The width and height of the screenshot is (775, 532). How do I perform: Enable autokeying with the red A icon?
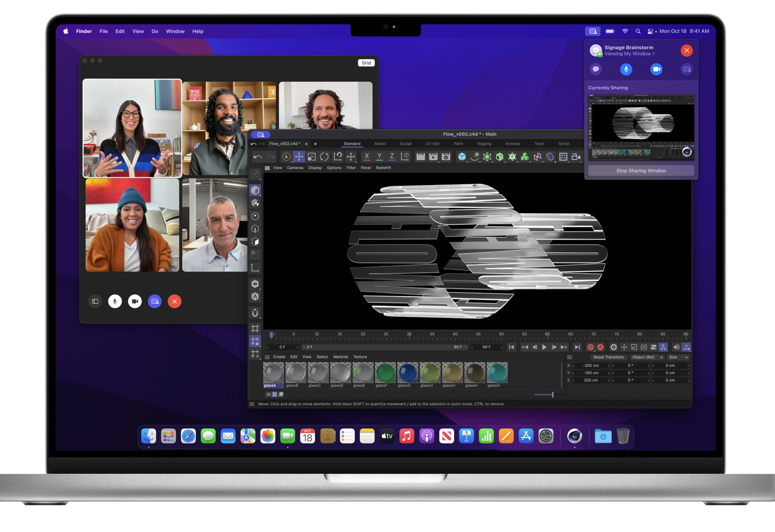[600, 348]
